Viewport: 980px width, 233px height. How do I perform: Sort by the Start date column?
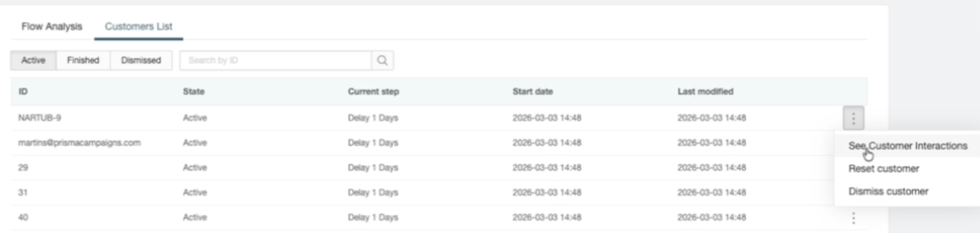[532, 92]
